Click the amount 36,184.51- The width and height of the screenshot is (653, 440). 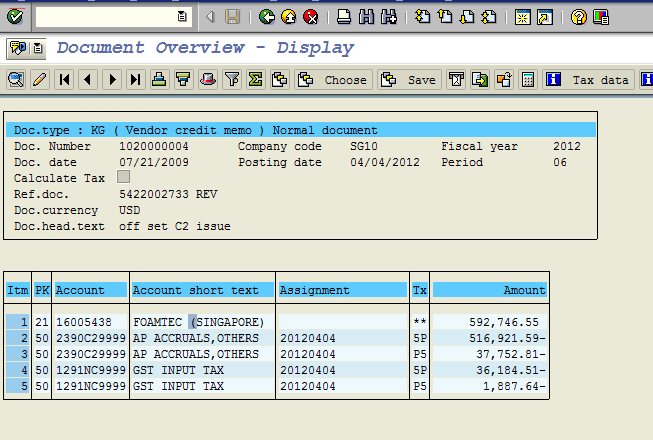tap(511, 370)
